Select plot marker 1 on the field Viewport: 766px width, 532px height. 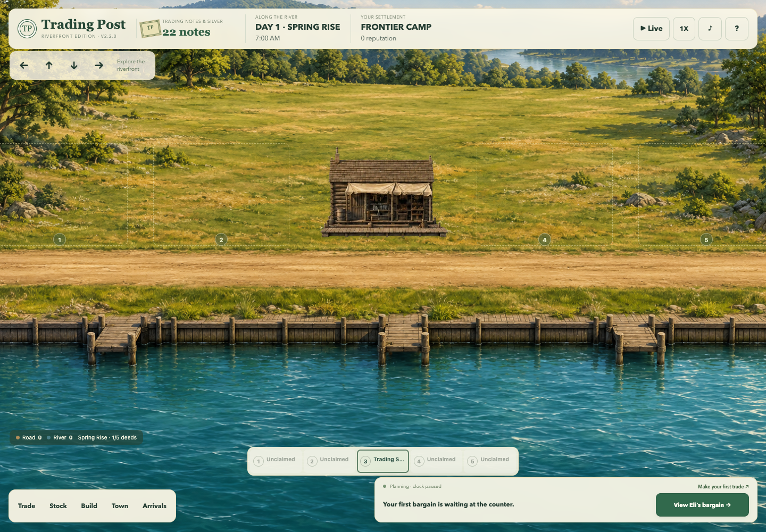(x=60, y=239)
